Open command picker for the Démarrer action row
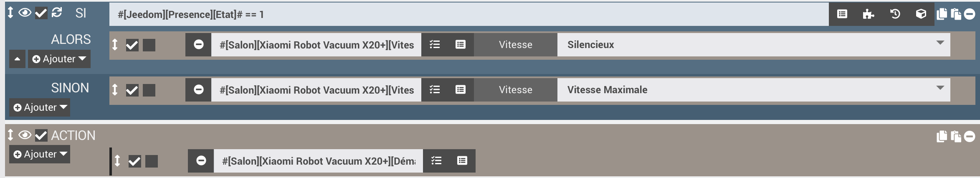The image size is (980, 178). pos(462,161)
